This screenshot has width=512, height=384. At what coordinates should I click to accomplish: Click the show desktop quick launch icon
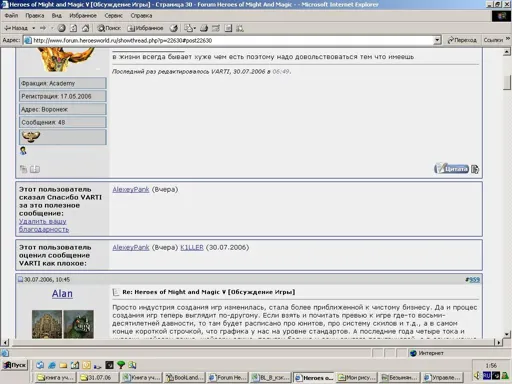coord(40,365)
